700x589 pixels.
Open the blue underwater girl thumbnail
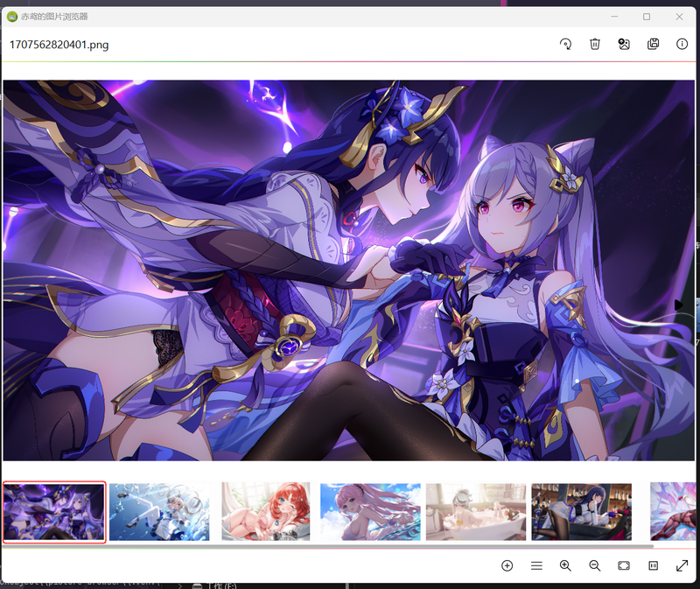tap(159, 512)
